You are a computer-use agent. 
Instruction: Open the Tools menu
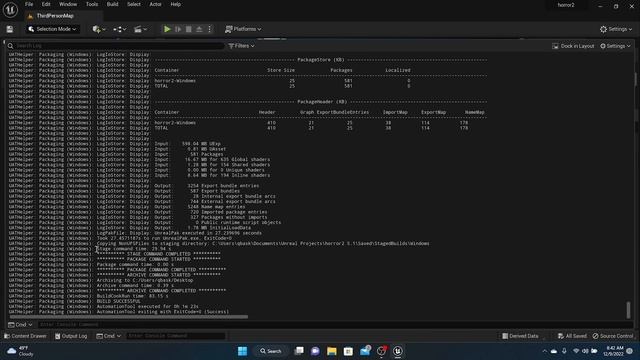(92, 4)
